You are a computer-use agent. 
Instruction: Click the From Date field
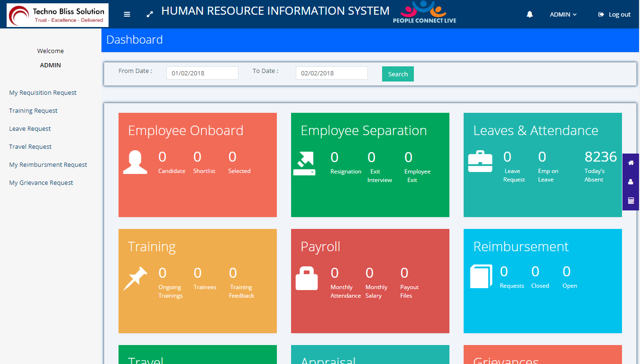coord(202,73)
